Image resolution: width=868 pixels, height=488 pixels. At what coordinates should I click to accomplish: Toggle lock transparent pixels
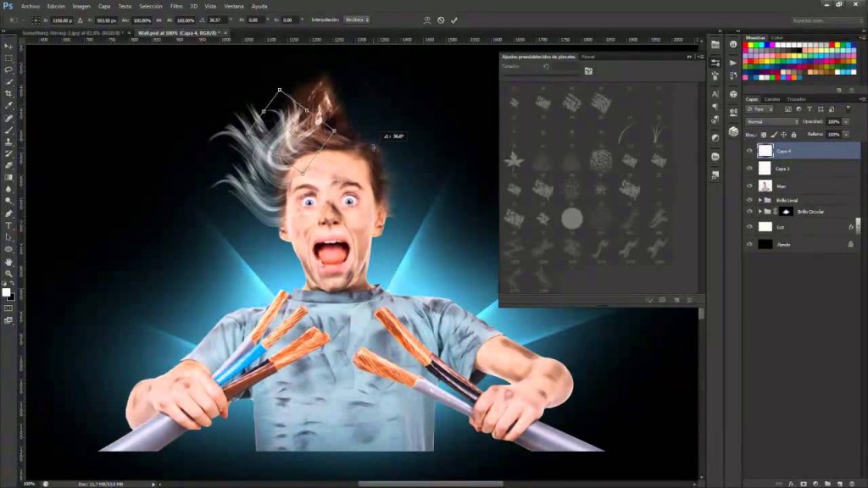[764, 135]
